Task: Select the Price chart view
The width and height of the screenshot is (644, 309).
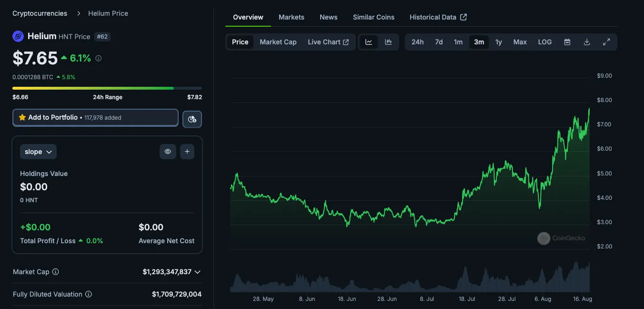Action: (x=240, y=42)
